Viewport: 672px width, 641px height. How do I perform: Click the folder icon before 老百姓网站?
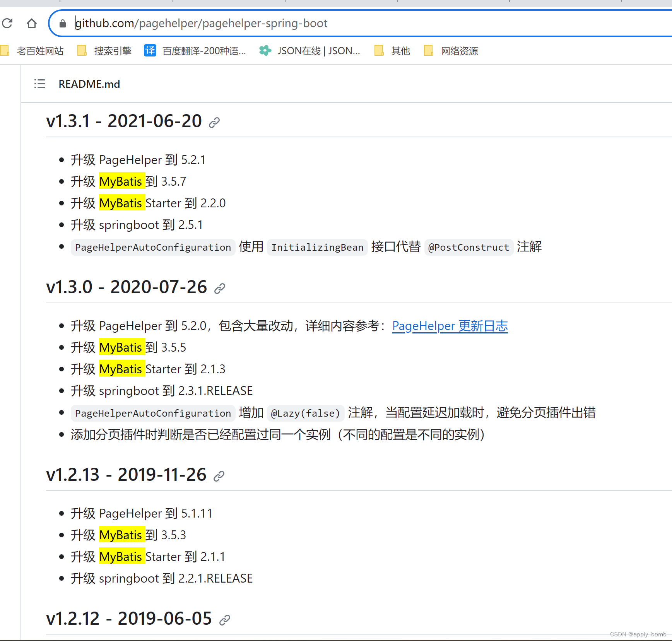(x=5, y=51)
